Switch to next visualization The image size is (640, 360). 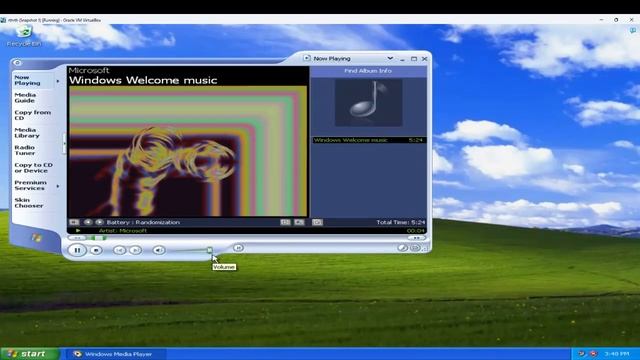[99, 222]
